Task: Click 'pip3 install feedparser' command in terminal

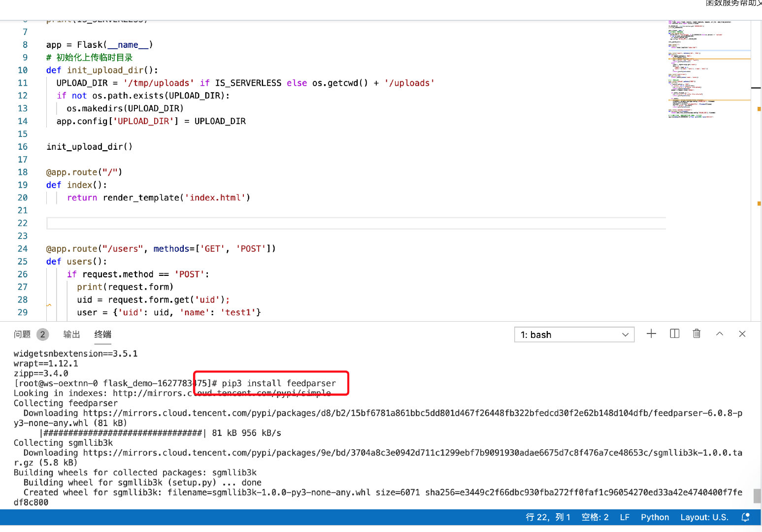Action: pyautogui.click(x=279, y=383)
